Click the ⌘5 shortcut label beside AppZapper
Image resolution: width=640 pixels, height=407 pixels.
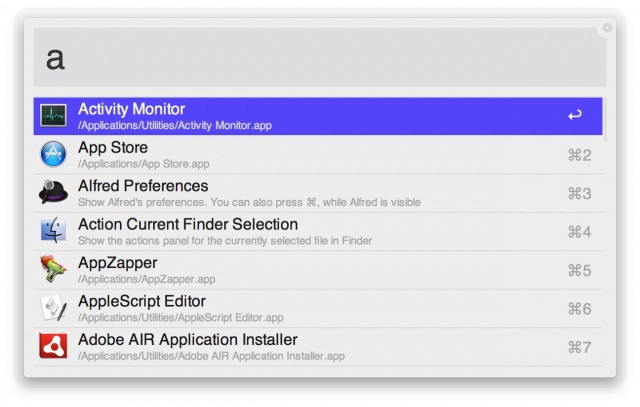coord(579,270)
